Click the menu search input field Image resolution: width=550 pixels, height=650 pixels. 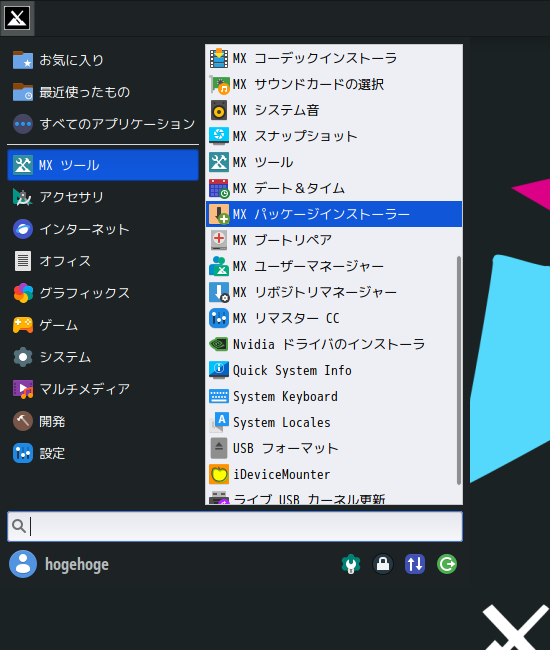(x=235, y=526)
